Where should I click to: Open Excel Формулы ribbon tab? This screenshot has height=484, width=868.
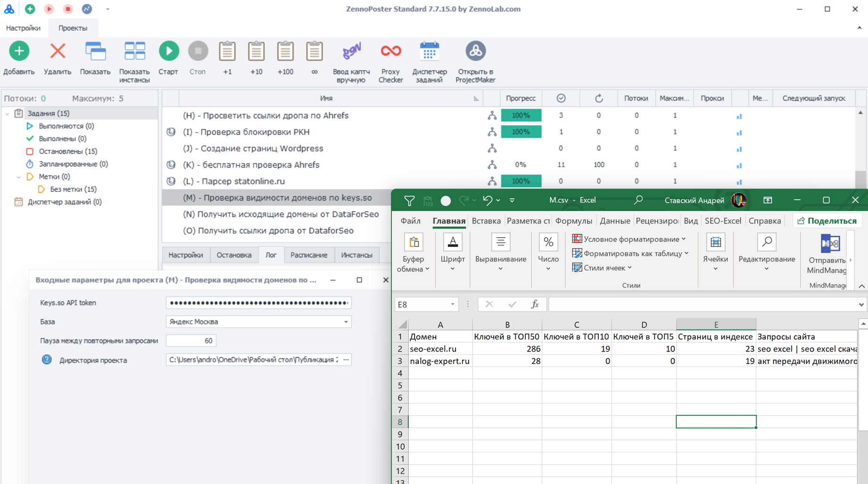point(573,221)
